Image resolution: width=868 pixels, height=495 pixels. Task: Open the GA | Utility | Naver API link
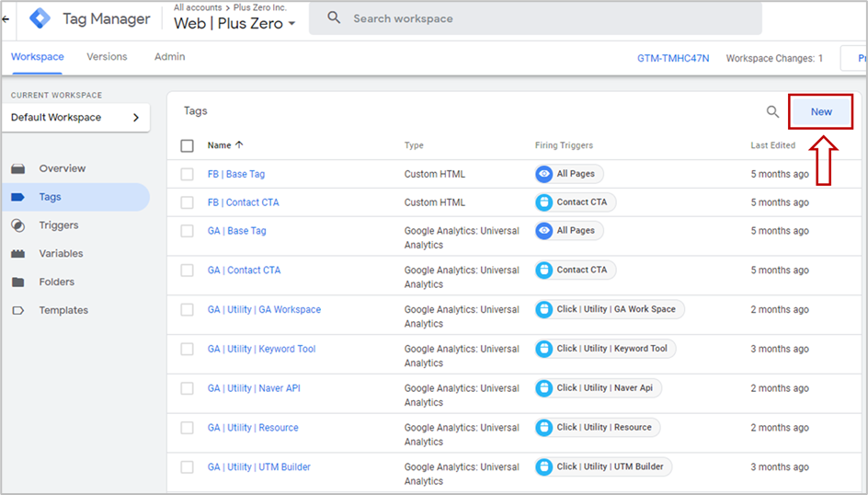coord(254,388)
